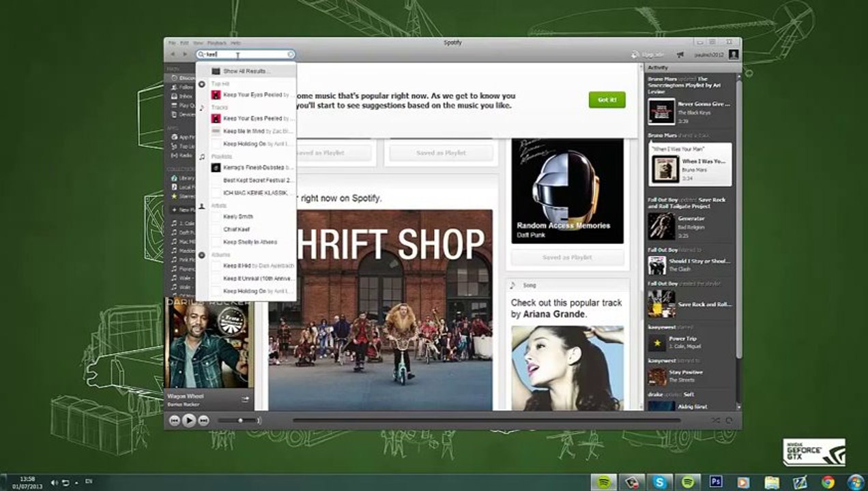Open the Help menu
Viewport: 868px width, 491px height.
235,43
